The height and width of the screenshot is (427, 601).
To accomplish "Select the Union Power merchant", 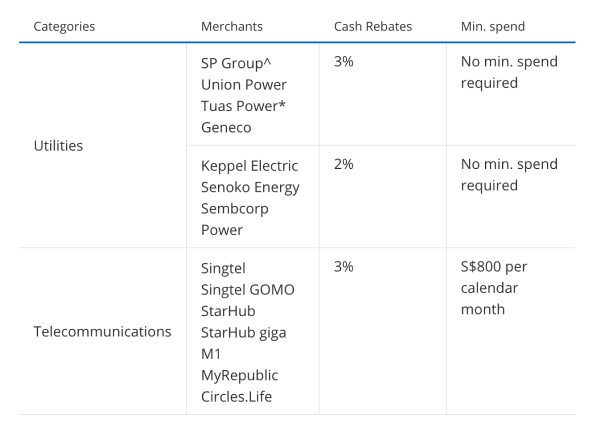I will point(243,84).
